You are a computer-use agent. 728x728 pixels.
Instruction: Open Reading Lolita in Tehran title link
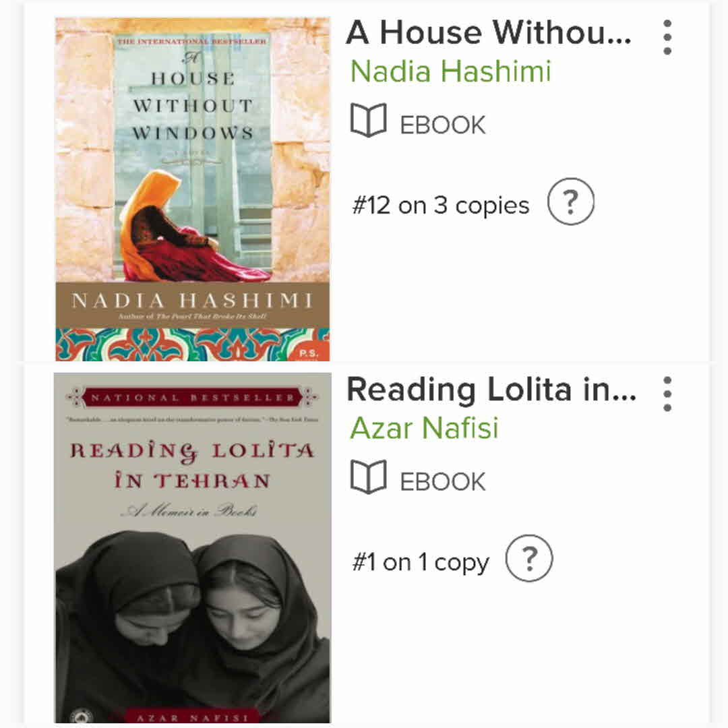coord(491,390)
